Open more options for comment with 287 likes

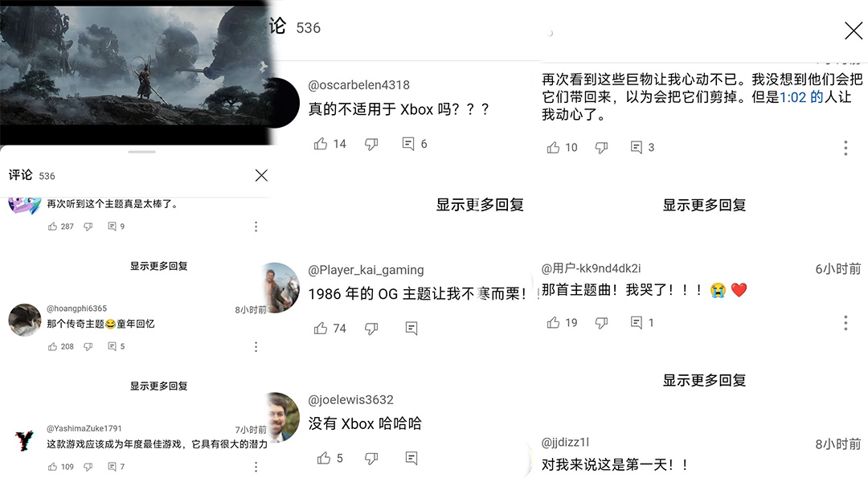256,227
